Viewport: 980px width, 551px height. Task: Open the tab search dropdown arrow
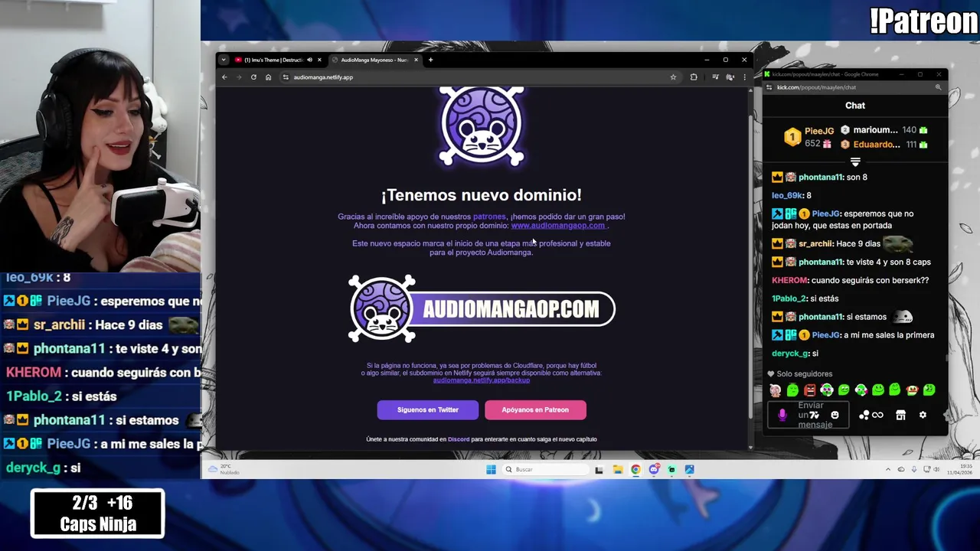pos(224,60)
